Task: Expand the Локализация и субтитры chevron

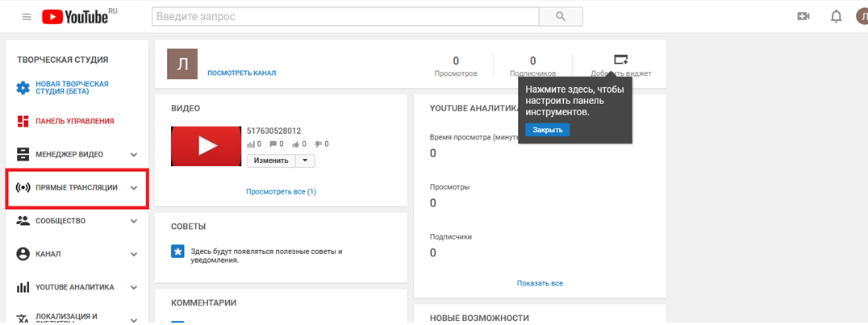Action: 133,320
